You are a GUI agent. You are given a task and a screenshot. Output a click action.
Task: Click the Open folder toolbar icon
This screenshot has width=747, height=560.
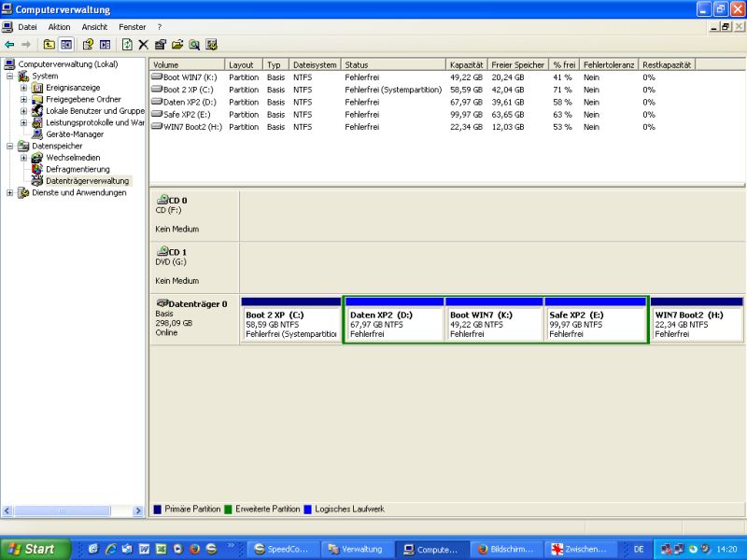[x=177, y=45]
